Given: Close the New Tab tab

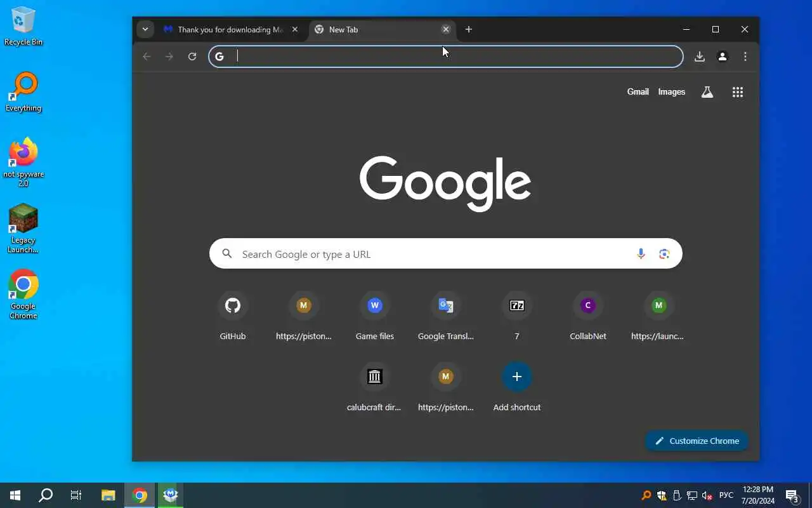Looking at the screenshot, I should click(446, 29).
